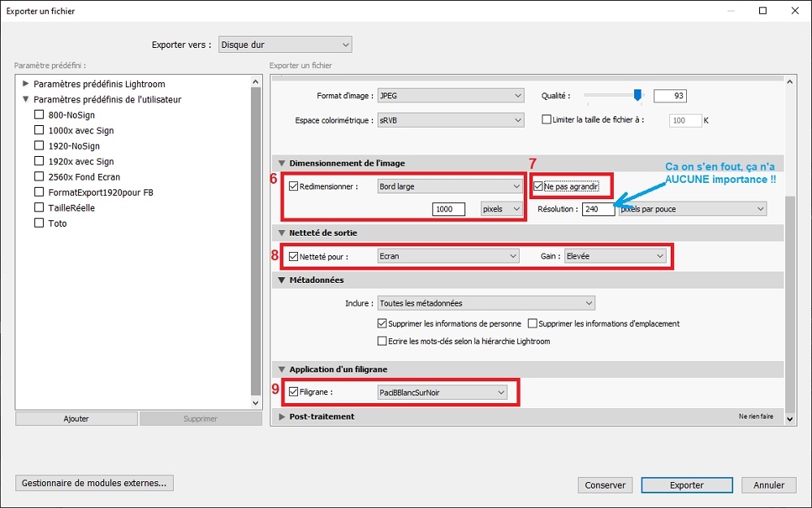Click the Résolution field showing 240

coord(598,209)
